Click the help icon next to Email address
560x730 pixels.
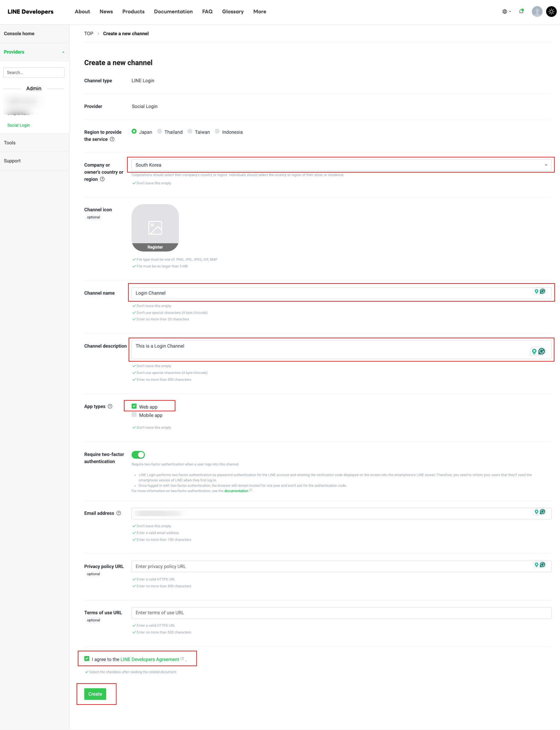tap(119, 513)
